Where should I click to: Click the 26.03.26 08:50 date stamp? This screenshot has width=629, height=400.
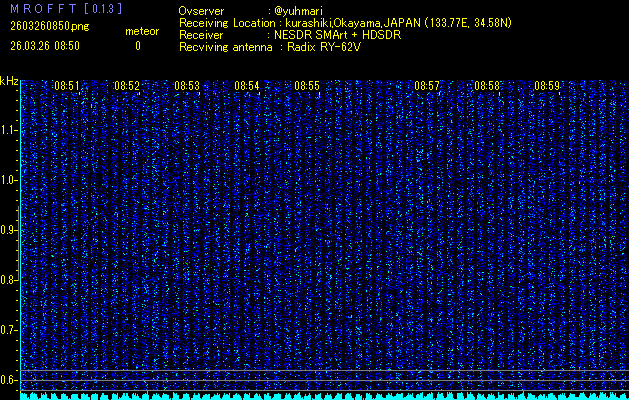tap(44, 46)
